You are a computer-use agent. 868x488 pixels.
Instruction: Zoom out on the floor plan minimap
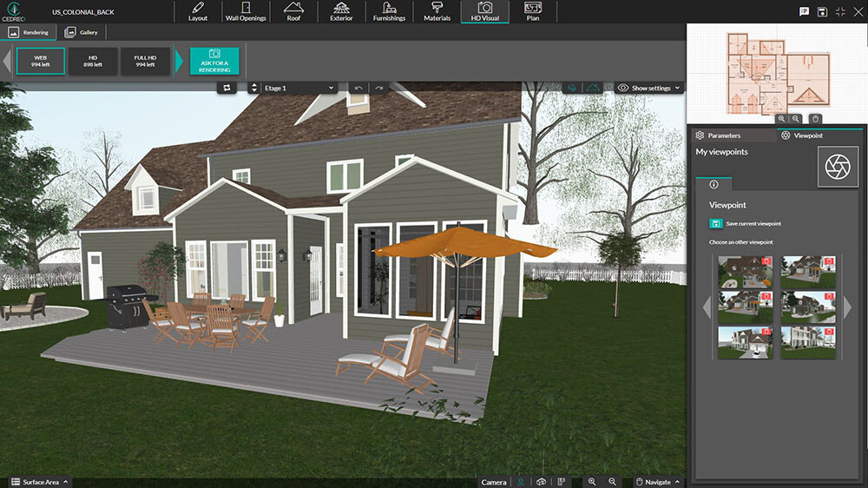pyautogui.click(x=797, y=118)
